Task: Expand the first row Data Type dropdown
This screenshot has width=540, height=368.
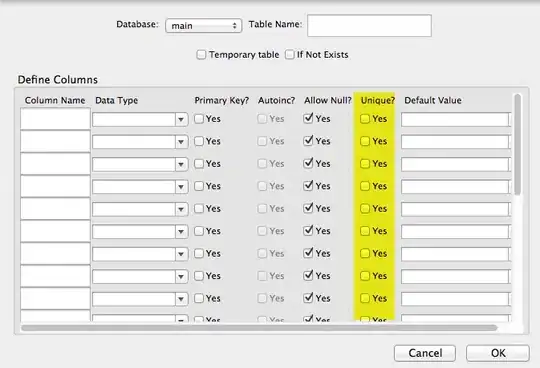Action: coord(140,120)
